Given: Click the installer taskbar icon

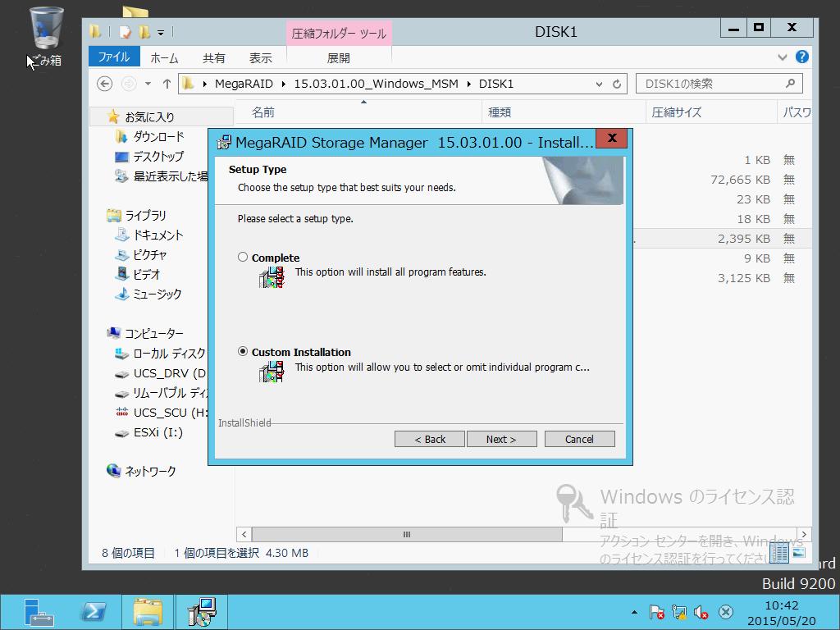Looking at the screenshot, I should coord(202,612).
